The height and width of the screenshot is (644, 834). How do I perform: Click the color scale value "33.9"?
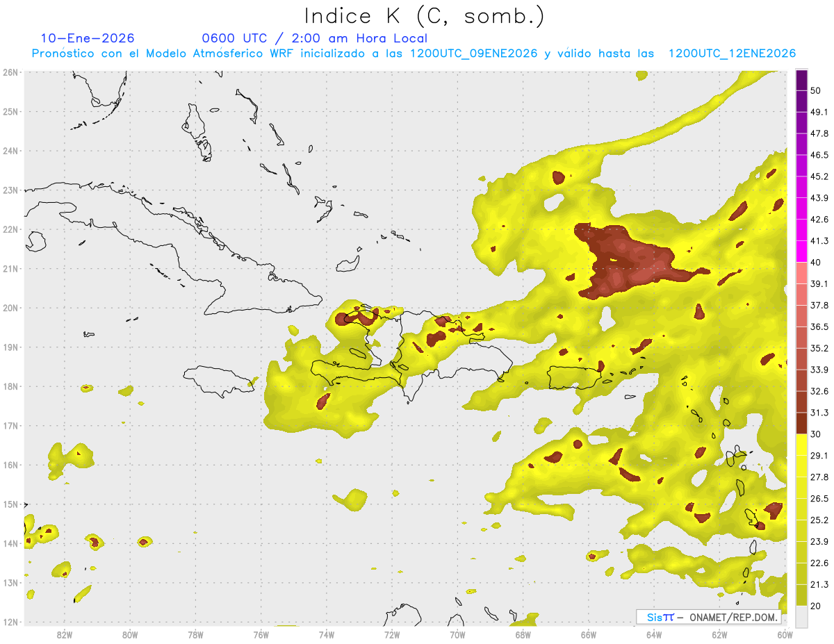point(819,370)
